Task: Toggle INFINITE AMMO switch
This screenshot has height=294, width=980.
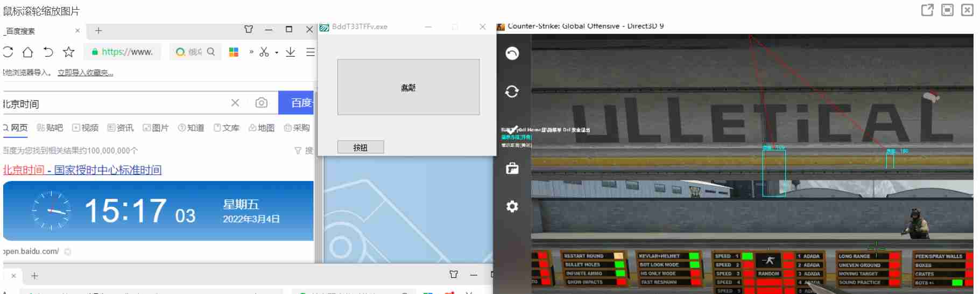Action: [620, 273]
